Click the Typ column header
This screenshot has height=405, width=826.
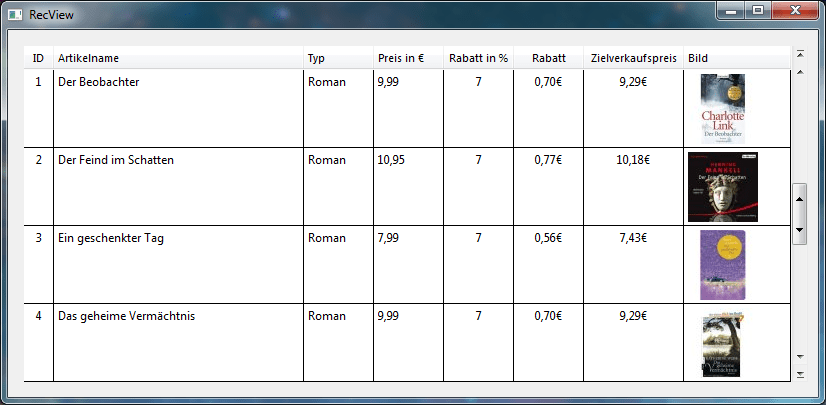338,58
